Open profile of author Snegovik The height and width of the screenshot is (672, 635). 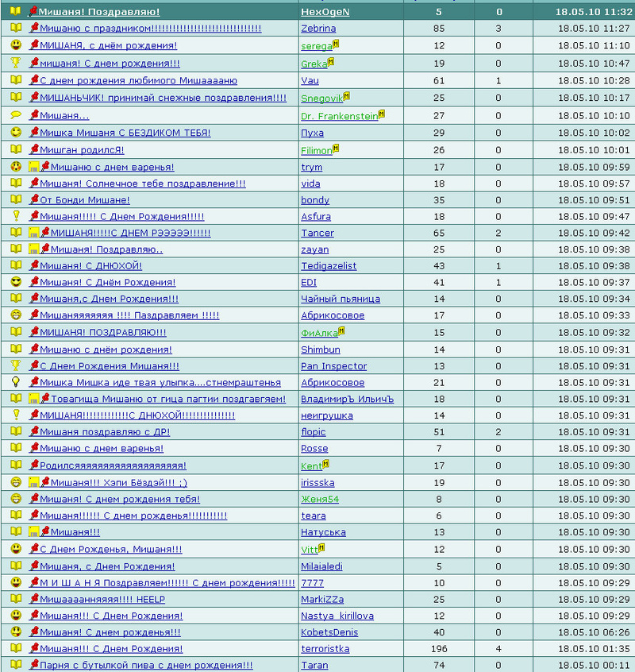tap(322, 98)
